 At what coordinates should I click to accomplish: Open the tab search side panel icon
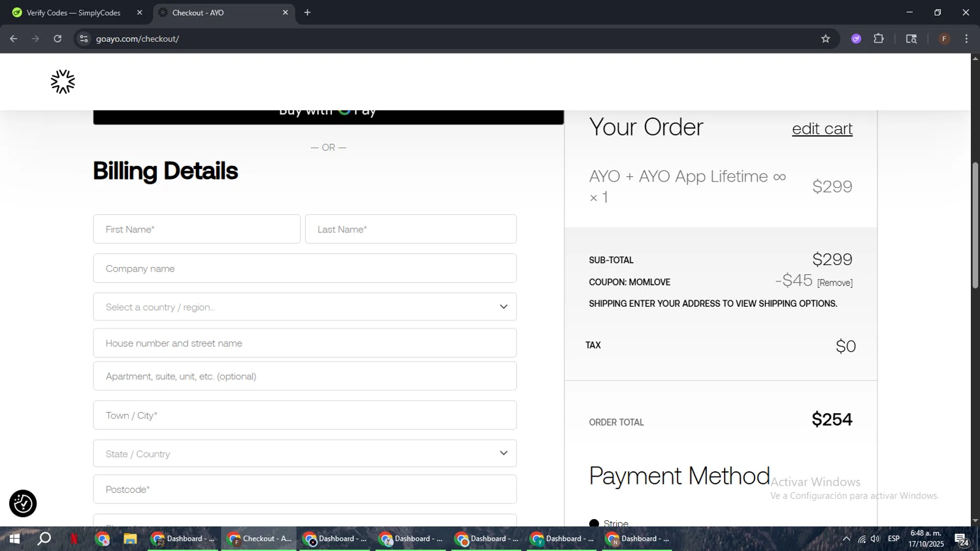[911, 39]
